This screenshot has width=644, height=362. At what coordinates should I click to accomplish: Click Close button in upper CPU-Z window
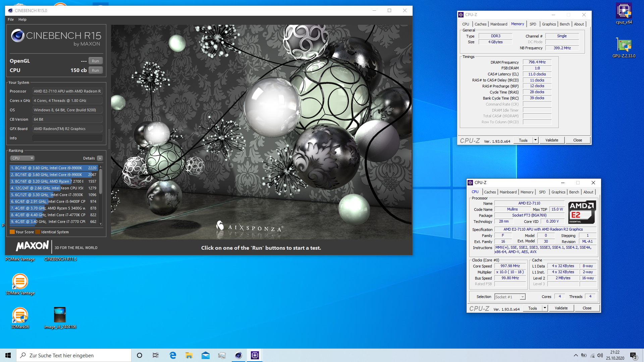[578, 140]
